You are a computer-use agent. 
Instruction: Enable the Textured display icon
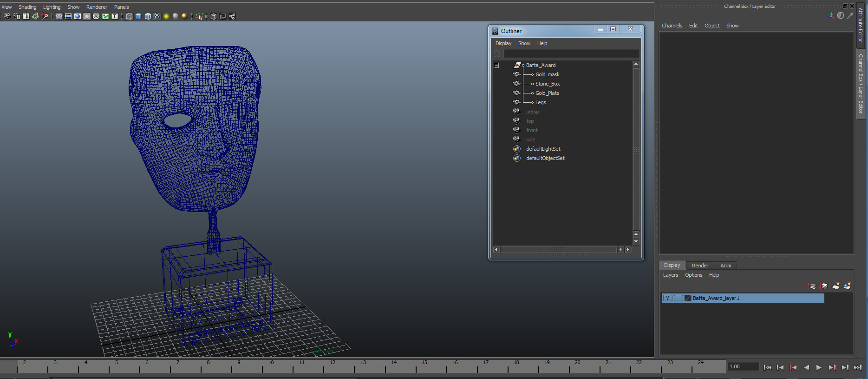coord(157,16)
